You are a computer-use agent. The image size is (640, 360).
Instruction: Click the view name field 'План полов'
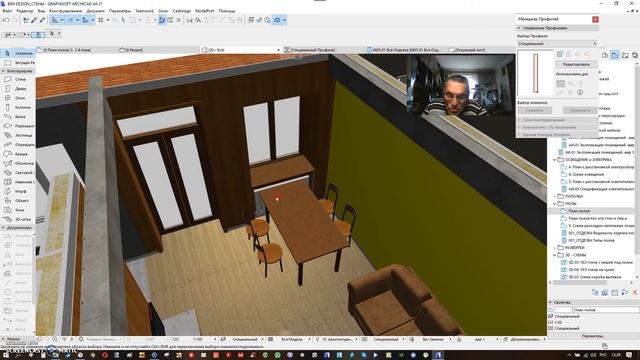point(606,310)
